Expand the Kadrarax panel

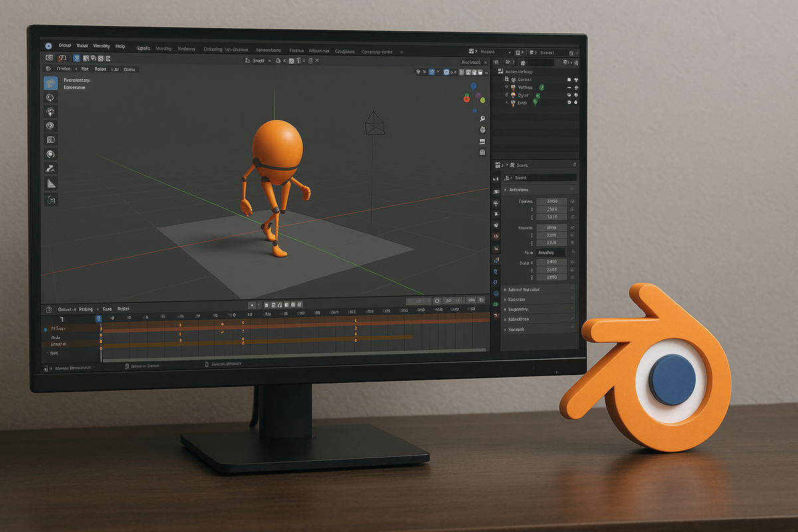[x=505, y=299]
